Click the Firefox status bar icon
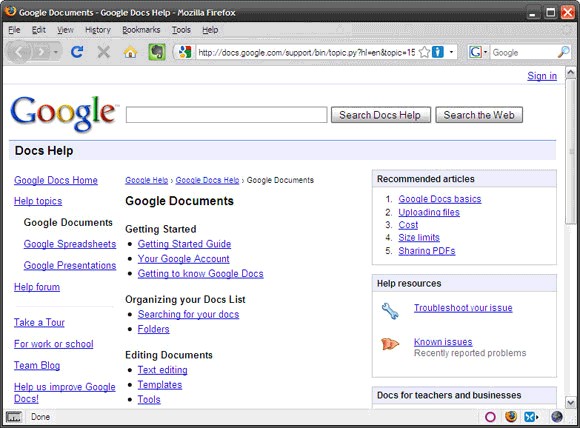This screenshot has width=580, height=428. coord(511,417)
